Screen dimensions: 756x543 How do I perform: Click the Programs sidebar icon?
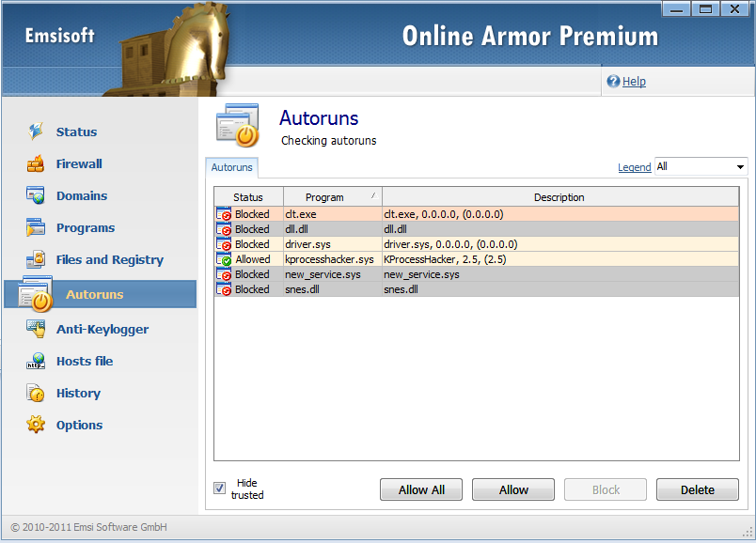tap(36, 227)
